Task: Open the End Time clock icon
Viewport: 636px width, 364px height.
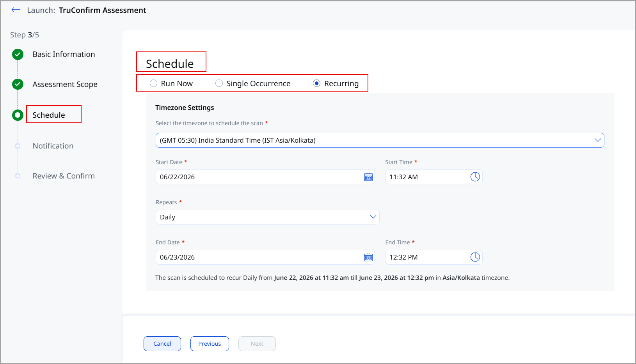Action: tap(475, 257)
